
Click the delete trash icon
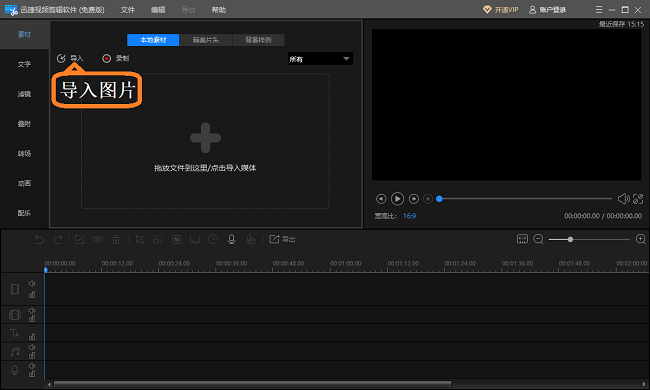(116, 239)
